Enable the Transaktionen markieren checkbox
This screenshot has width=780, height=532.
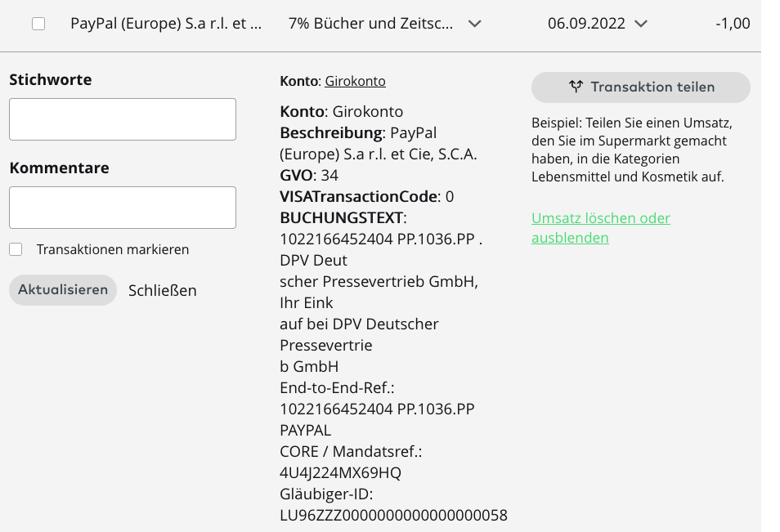pyautogui.click(x=15, y=248)
